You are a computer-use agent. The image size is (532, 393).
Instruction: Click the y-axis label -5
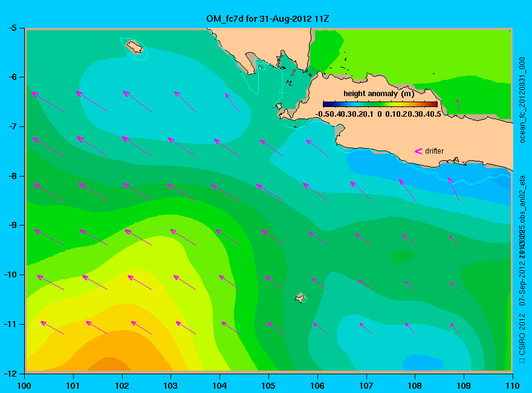tap(13, 28)
